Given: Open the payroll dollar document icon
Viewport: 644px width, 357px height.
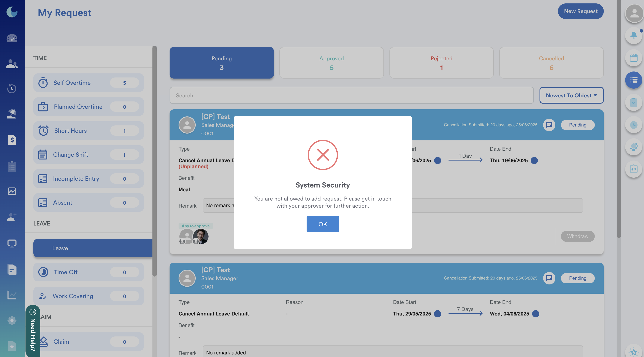Looking at the screenshot, I should click(12, 140).
